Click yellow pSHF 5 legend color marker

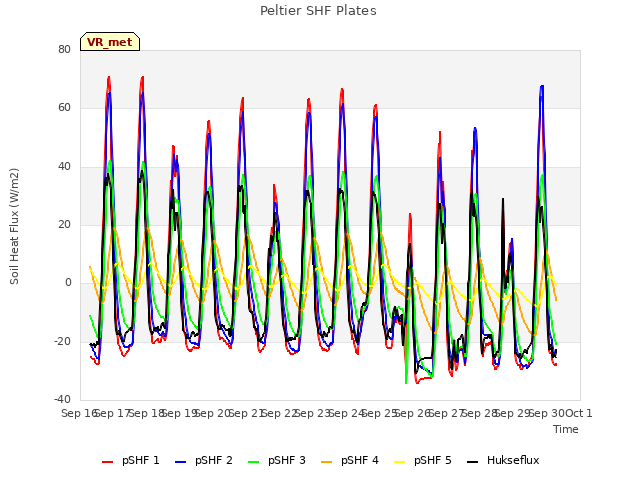pos(400,462)
